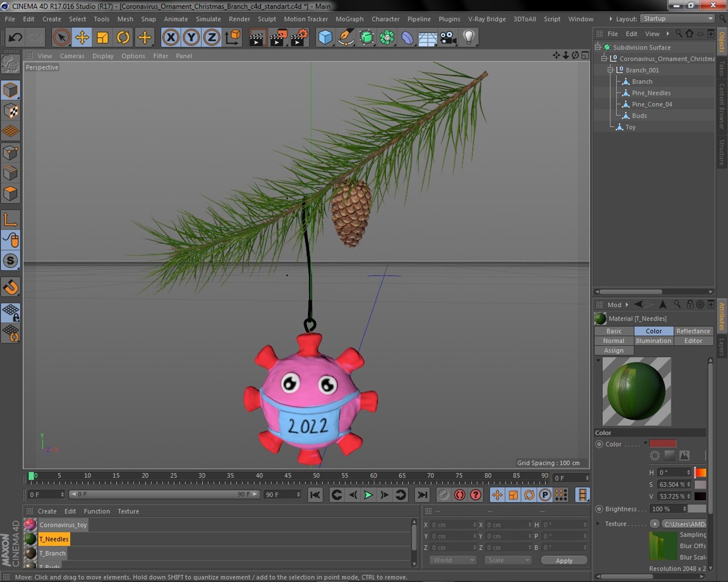
Task: Open the deformer objects icon
Action: pos(407,37)
